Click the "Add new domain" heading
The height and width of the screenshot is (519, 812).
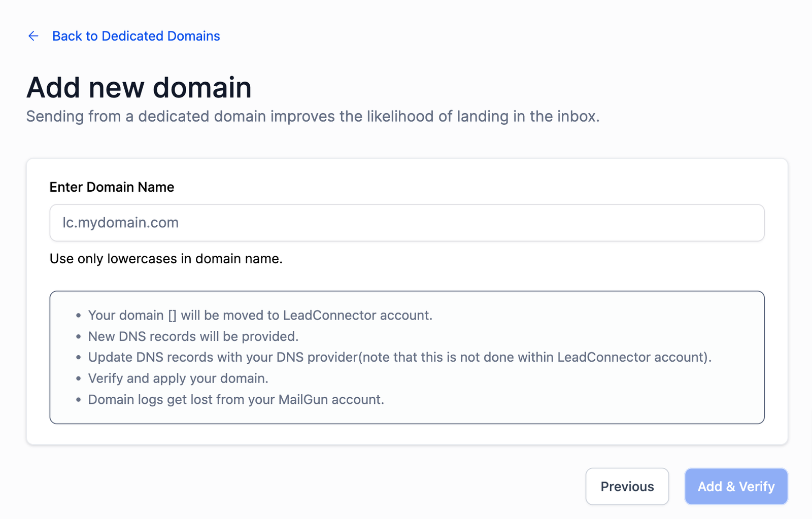point(139,87)
